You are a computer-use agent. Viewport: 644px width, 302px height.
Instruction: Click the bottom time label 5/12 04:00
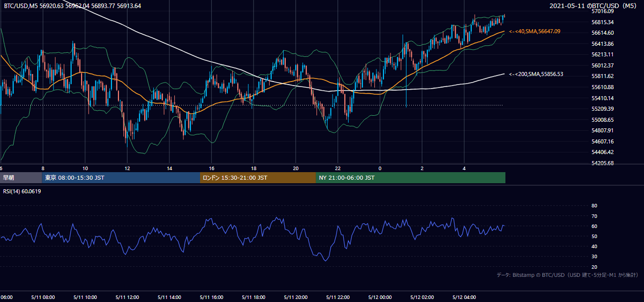click(464, 297)
